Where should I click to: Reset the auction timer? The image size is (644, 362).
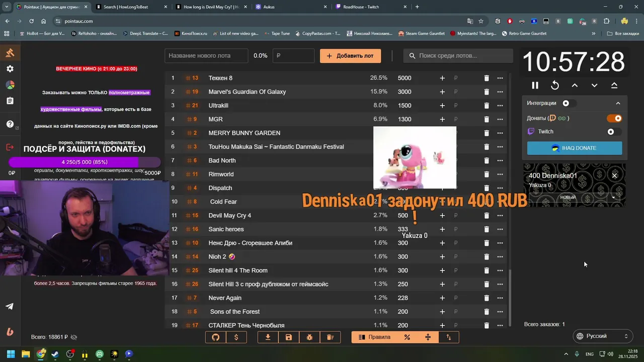[x=555, y=85]
